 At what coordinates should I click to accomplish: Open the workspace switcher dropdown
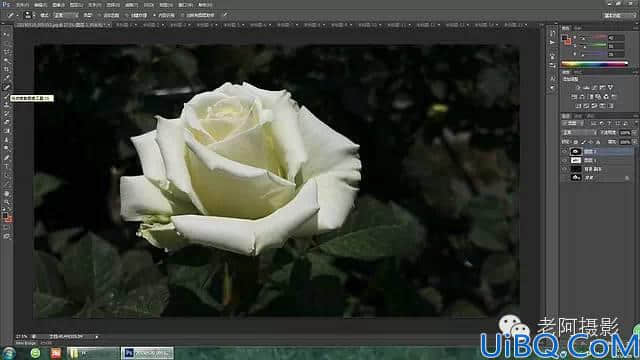tap(619, 15)
